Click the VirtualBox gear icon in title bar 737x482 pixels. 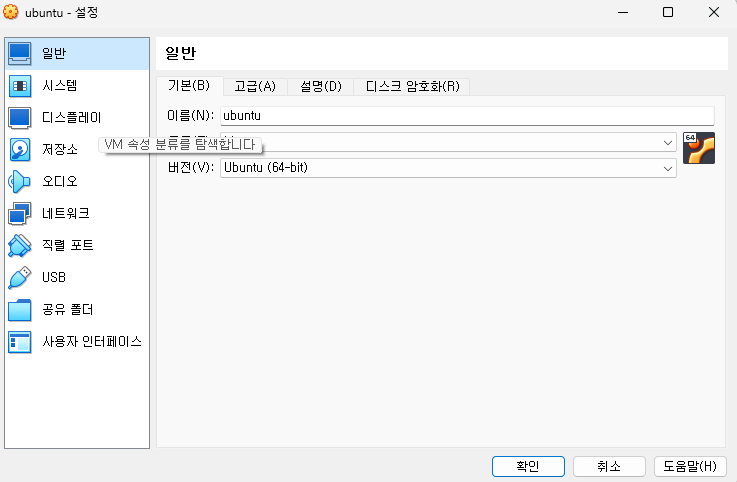[x=11, y=12]
